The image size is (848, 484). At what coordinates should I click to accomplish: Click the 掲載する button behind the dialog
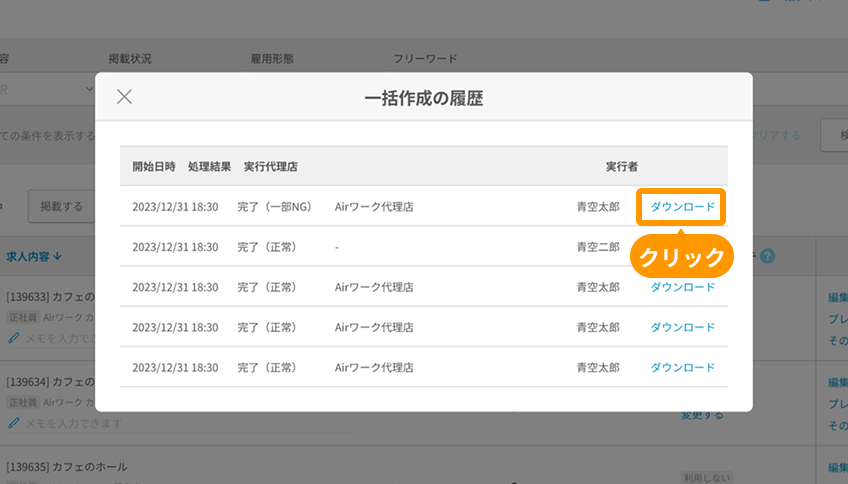[62, 206]
